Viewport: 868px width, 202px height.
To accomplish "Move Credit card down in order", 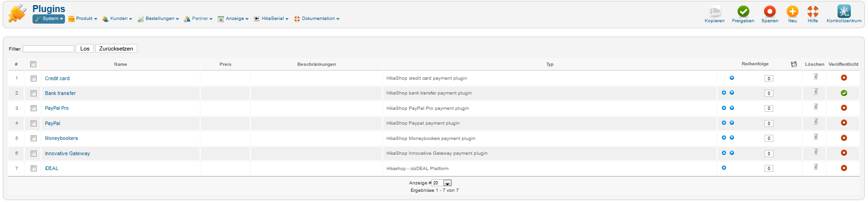I will 732,78.
